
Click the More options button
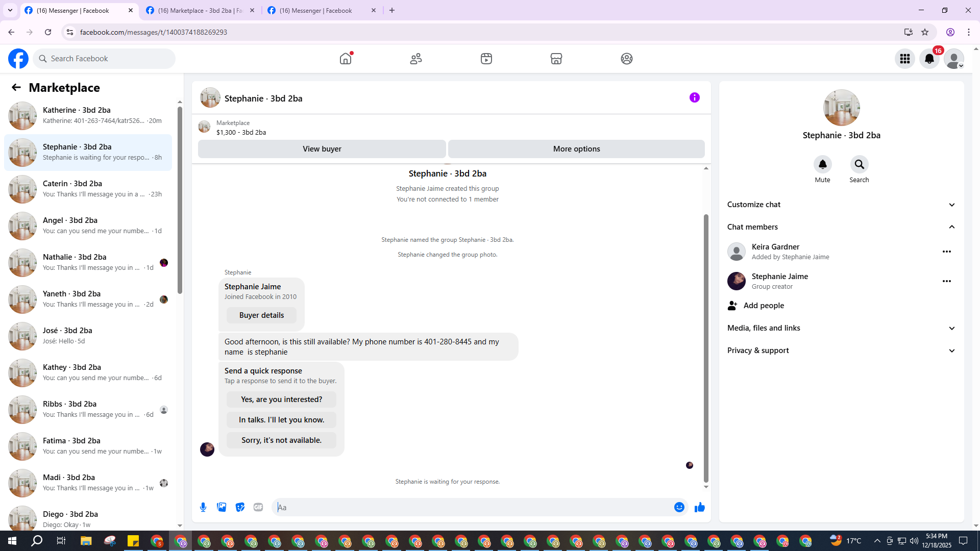tap(577, 149)
